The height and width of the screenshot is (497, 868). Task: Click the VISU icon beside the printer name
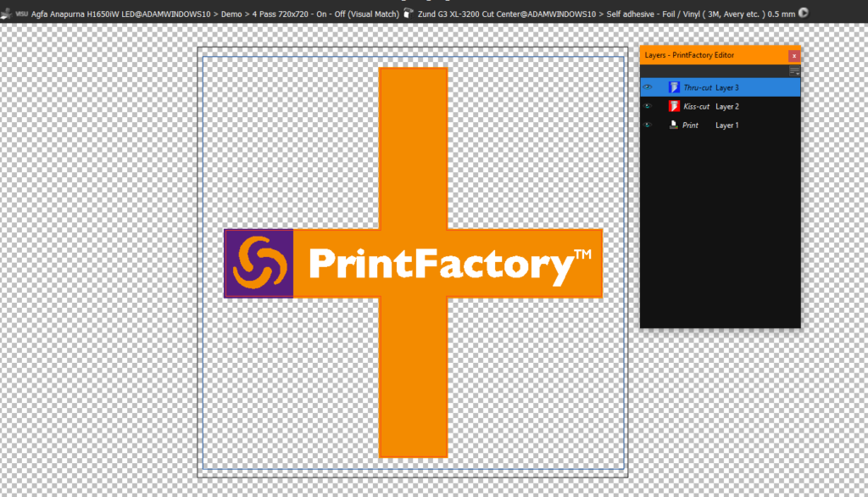21,14
